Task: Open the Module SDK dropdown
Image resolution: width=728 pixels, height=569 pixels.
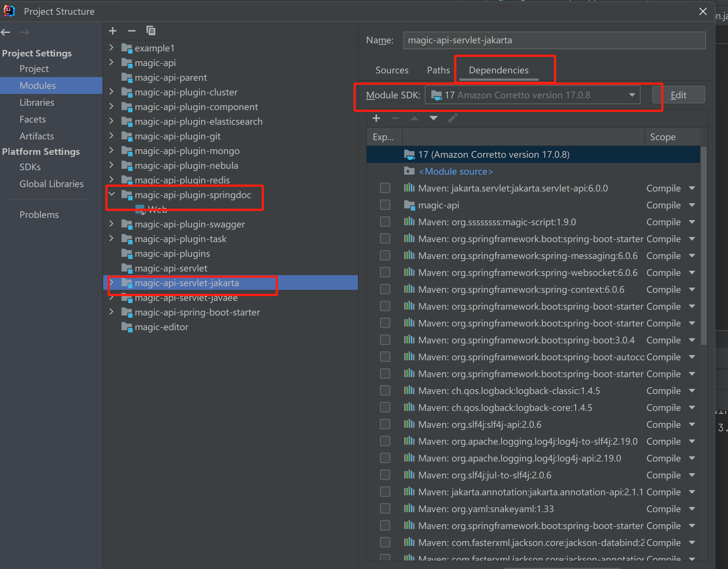Action: (x=532, y=95)
